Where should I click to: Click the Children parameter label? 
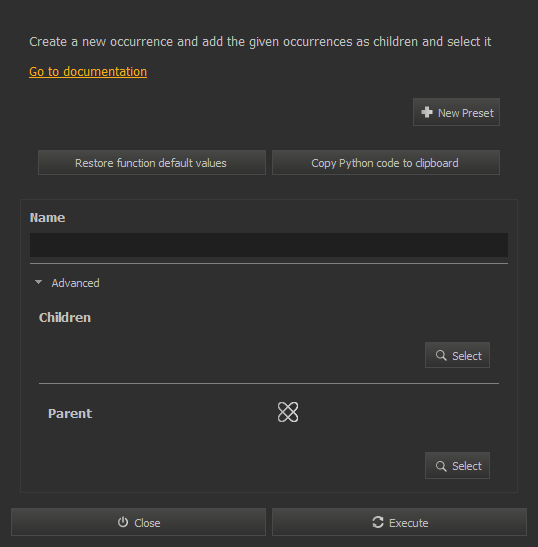click(x=65, y=317)
